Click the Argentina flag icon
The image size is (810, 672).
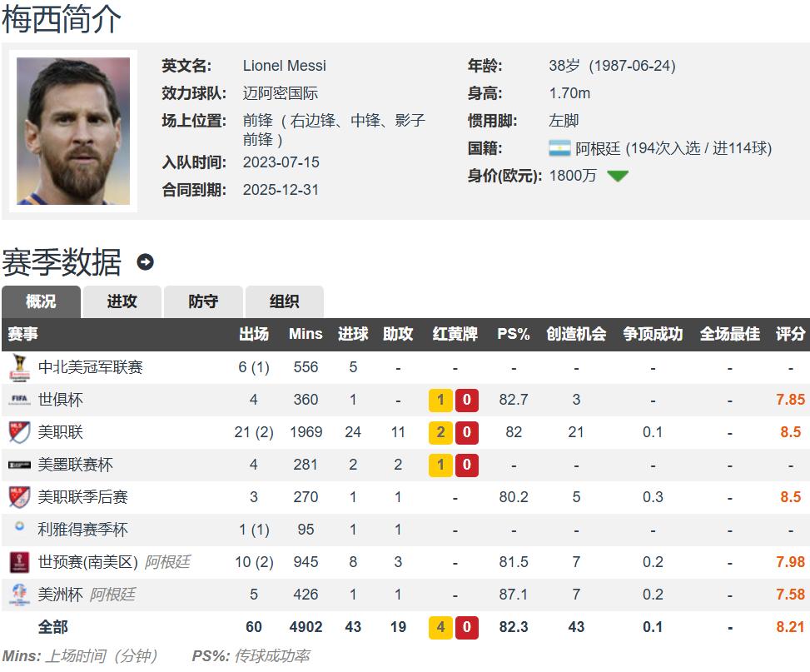[x=559, y=148]
